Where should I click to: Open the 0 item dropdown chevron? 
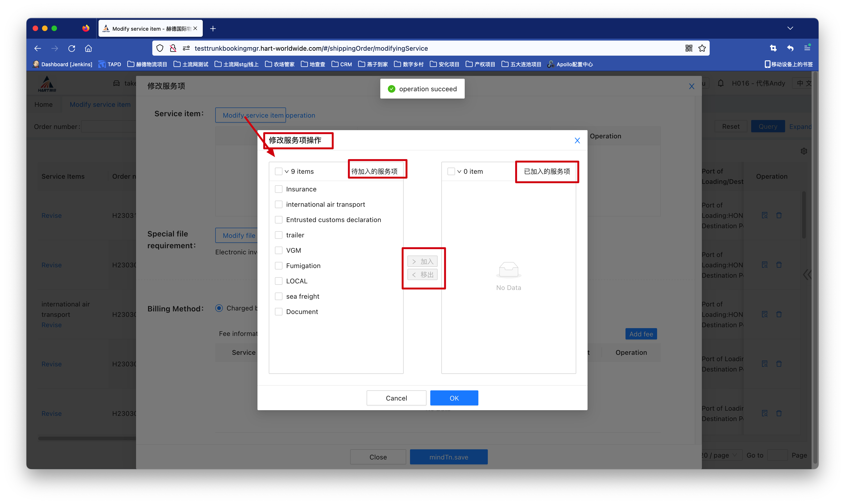tap(459, 172)
